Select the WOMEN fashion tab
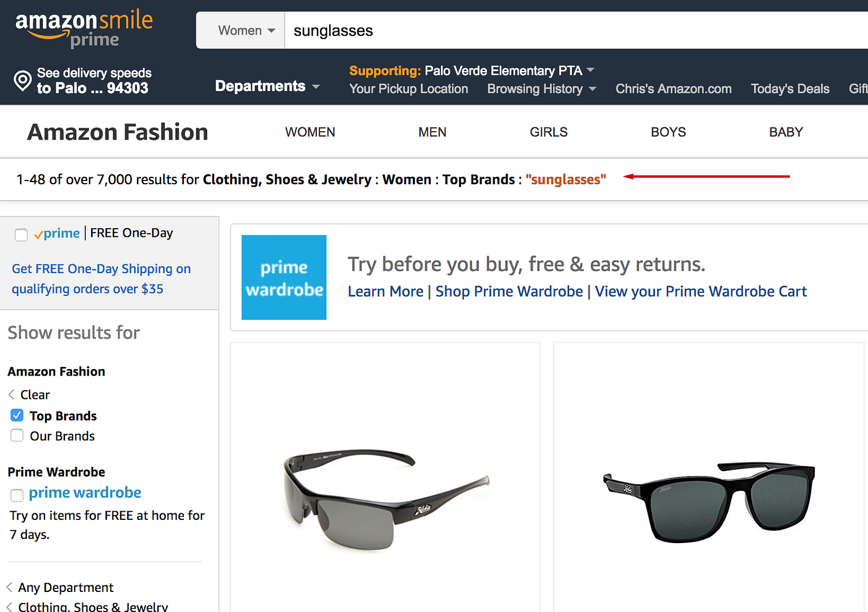 (310, 132)
